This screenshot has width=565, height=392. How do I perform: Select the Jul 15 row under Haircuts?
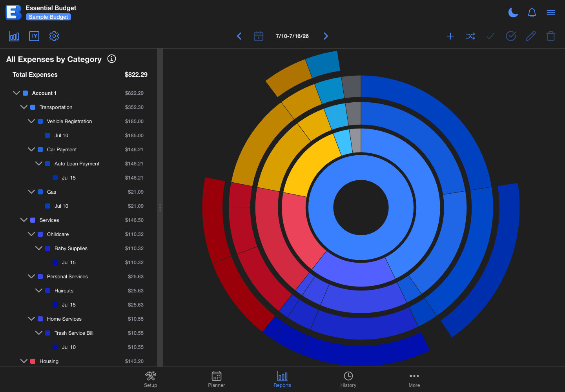[x=78, y=305]
